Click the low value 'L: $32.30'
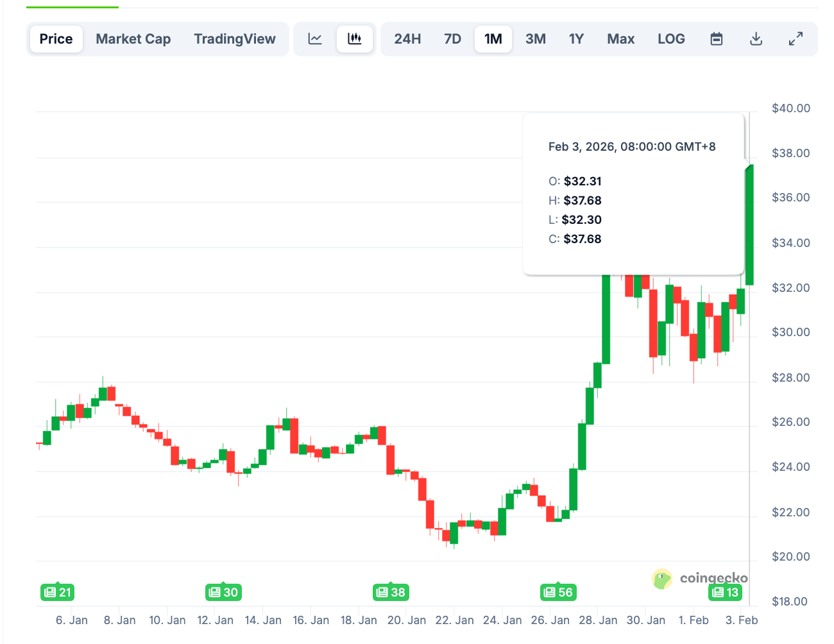Image resolution: width=834 pixels, height=644 pixels. pyautogui.click(x=575, y=220)
